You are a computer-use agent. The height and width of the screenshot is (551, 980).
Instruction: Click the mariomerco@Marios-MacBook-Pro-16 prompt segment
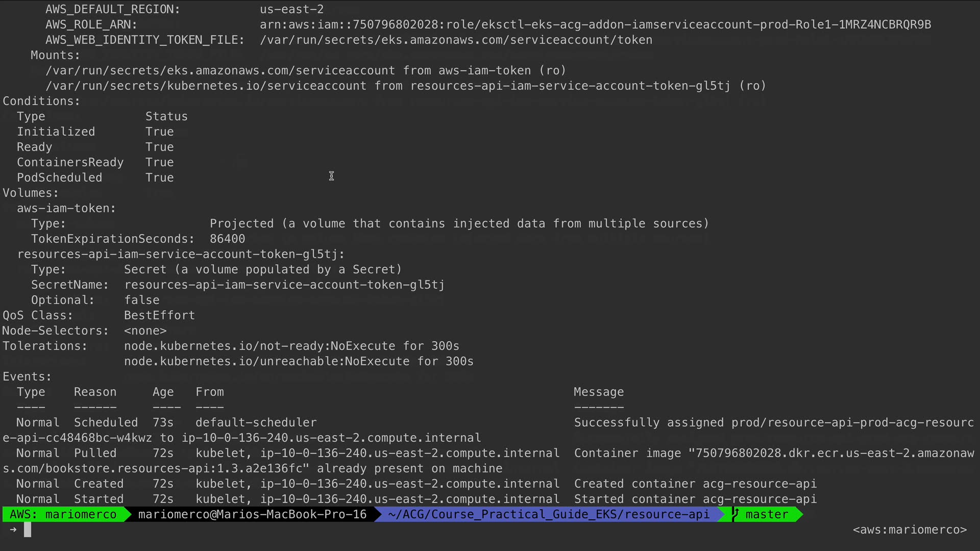252,514
